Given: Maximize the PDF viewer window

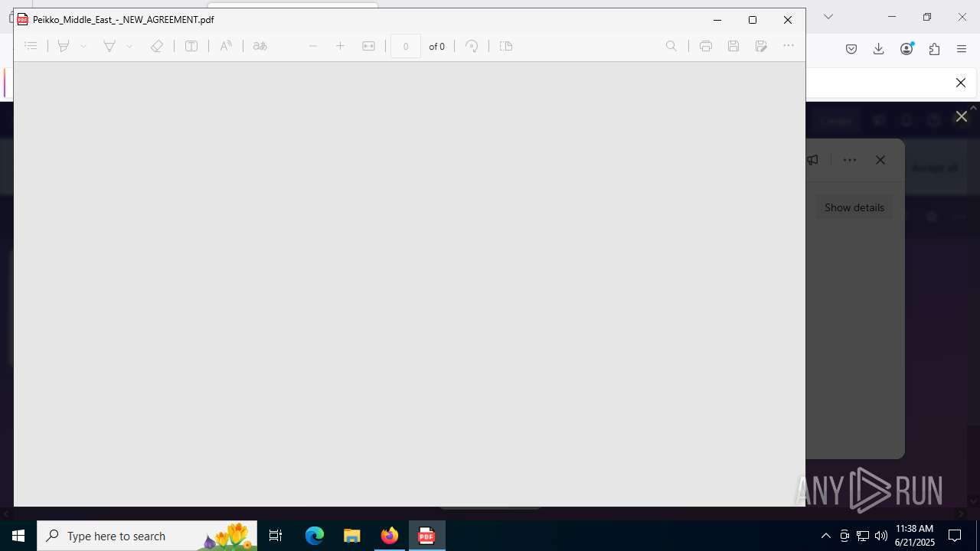Looking at the screenshot, I should (x=753, y=20).
